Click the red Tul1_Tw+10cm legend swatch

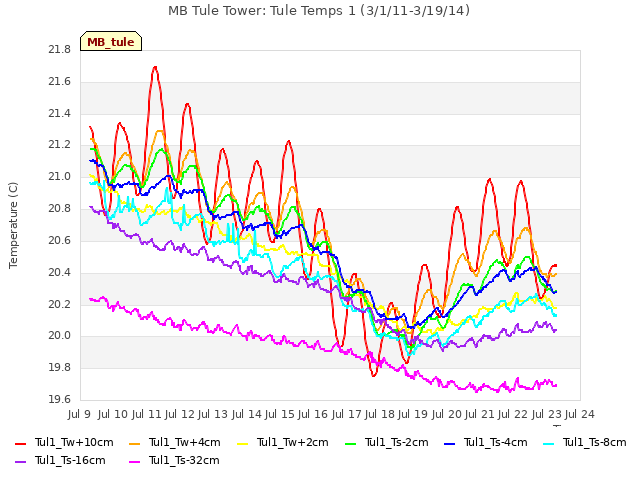click(20, 443)
